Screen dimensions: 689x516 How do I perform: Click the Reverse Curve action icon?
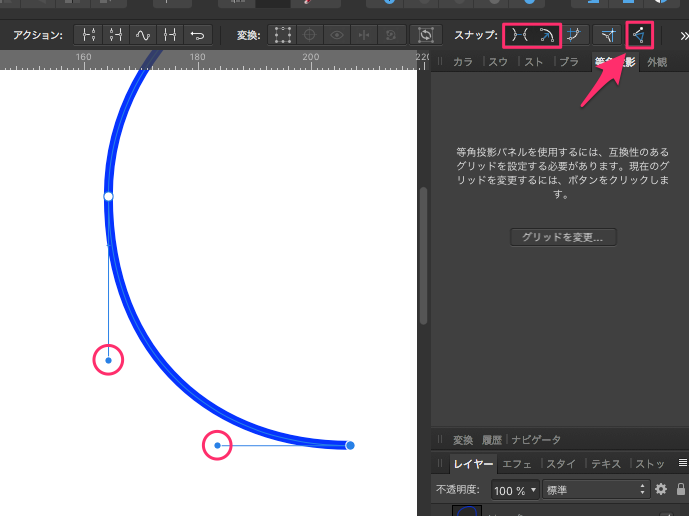point(197,35)
